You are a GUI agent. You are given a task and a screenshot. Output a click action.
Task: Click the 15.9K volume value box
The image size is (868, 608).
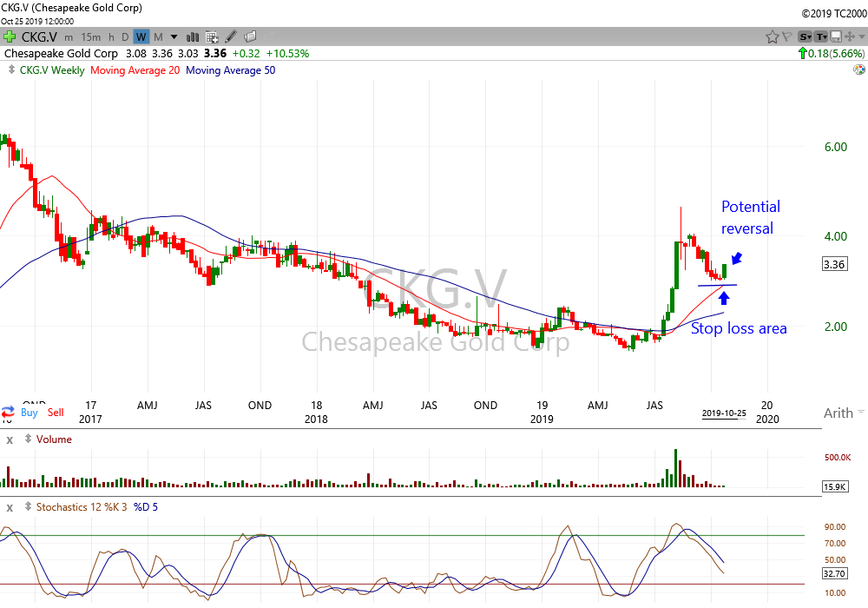tap(835, 486)
